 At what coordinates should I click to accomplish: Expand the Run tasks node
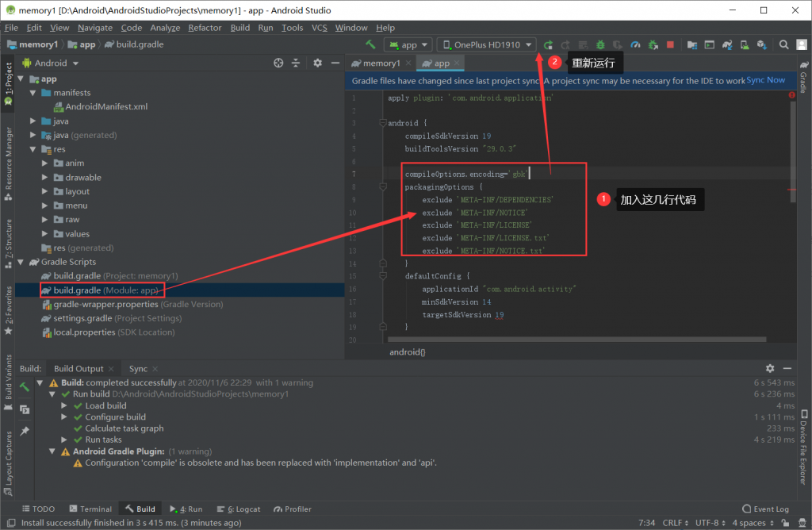[x=64, y=440]
